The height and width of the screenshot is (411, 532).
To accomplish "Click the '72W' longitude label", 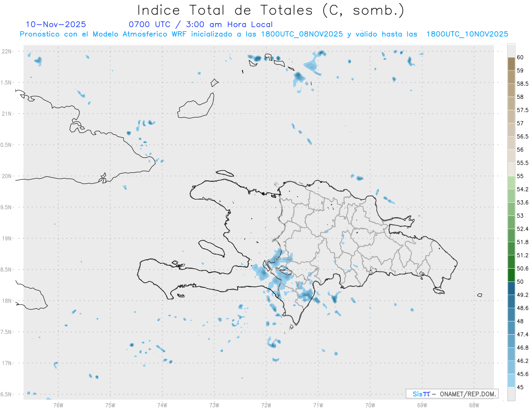I will pos(266,405).
